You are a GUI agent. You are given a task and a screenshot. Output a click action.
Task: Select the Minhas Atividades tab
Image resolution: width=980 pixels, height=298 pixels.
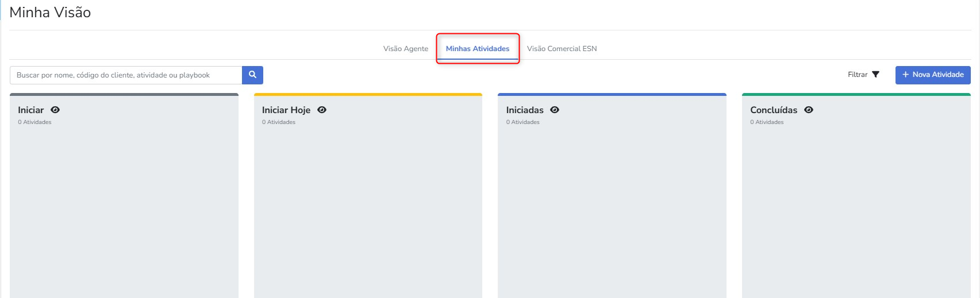tap(478, 49)
